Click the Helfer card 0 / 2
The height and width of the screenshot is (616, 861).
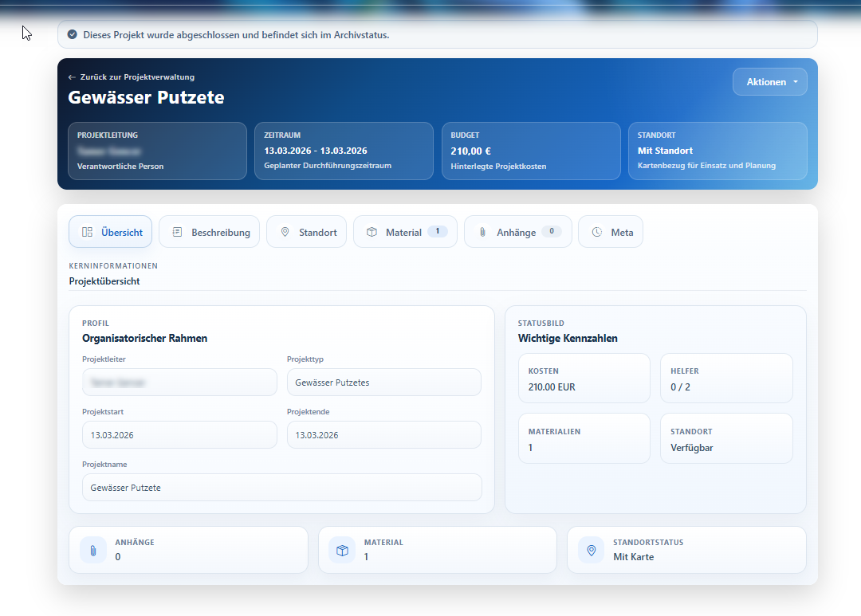click(x=726, y=379)
